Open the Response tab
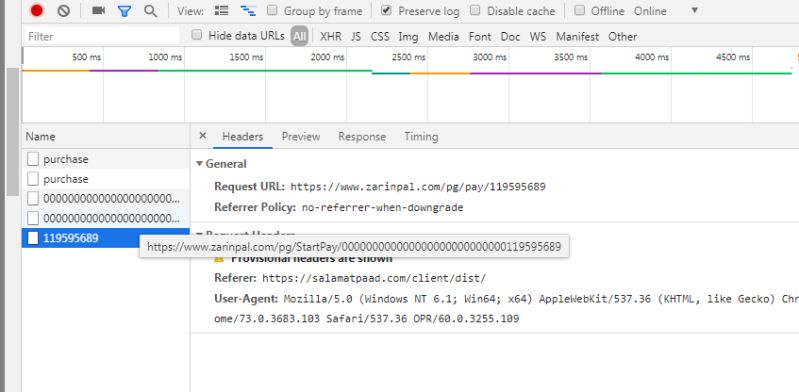 (x=362, y=137)
